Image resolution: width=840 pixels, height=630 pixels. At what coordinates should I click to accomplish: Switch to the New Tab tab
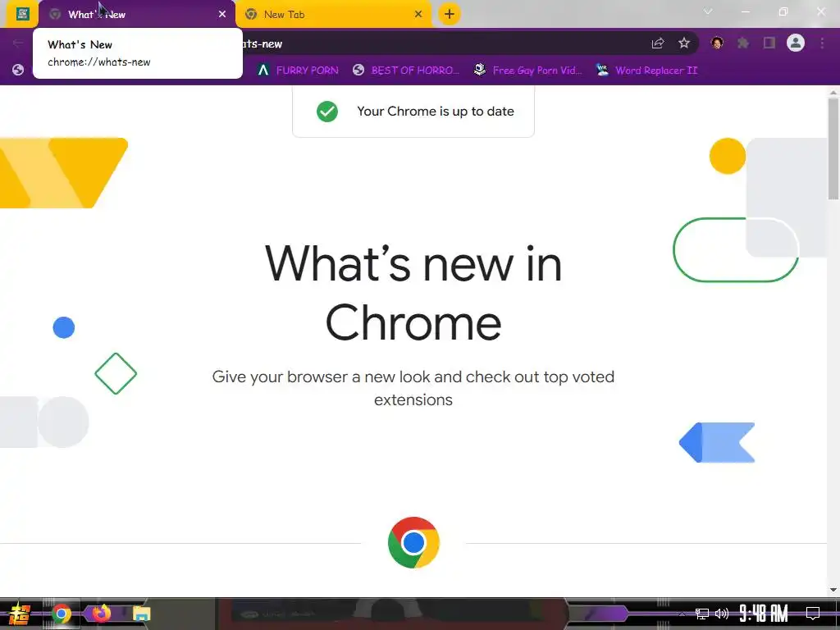[333, 15]
